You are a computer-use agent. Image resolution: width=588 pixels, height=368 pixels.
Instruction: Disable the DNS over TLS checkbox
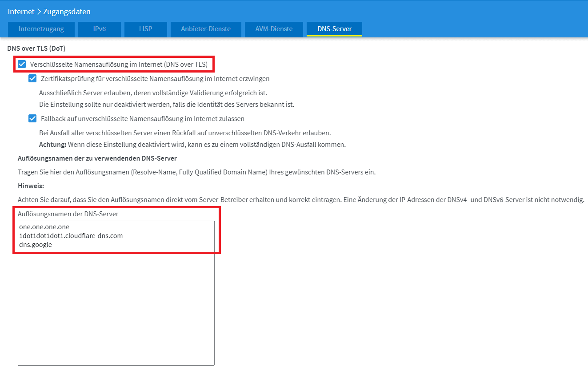pos(22,65)
